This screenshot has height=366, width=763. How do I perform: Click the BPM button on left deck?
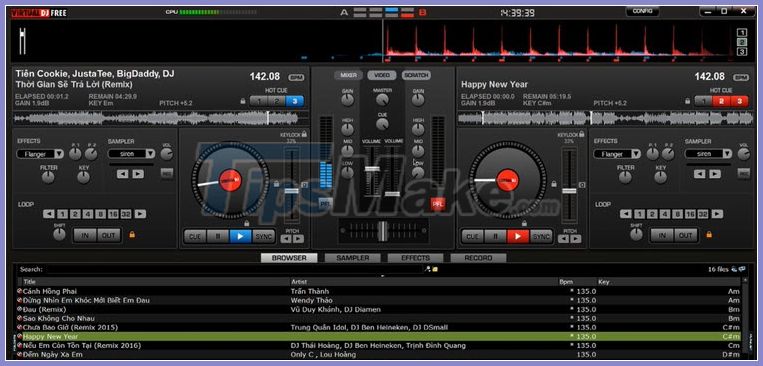pos(295,77)
